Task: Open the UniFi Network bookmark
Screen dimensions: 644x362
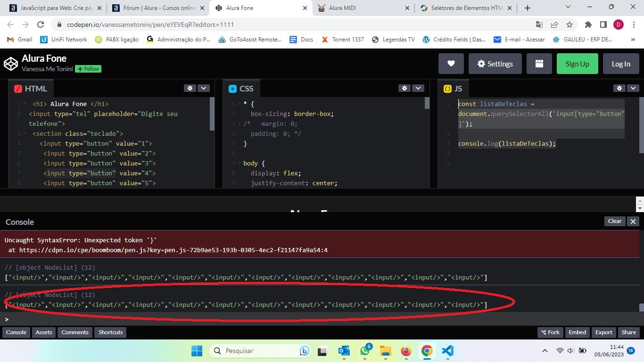Action: [64, 40]
